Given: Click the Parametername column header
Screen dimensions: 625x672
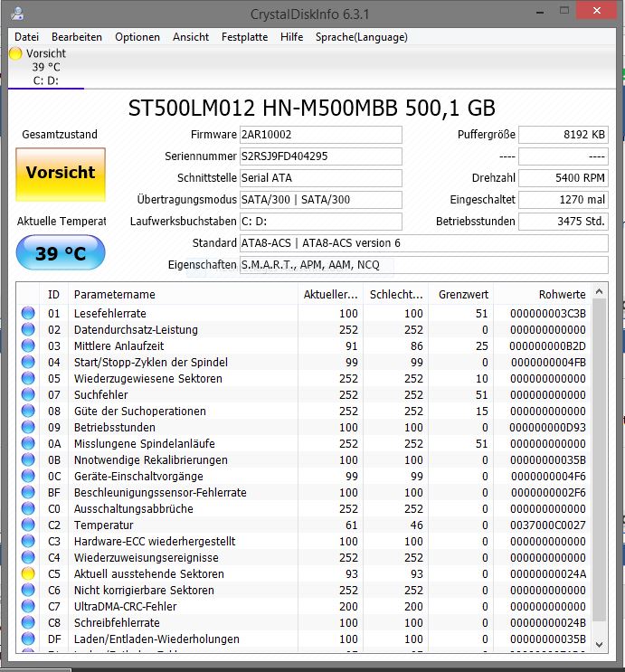Looking at the screenshot, I should 183,295.
